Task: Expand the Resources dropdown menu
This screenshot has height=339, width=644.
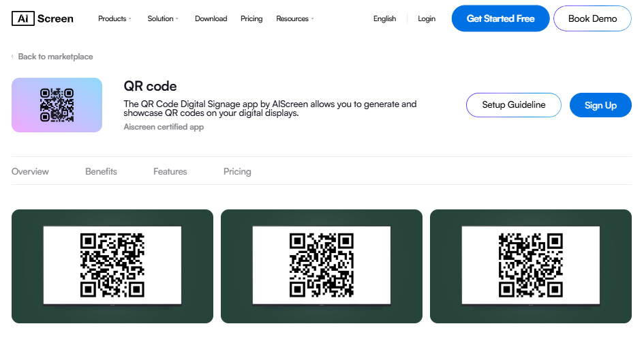Action: [295, 18]
